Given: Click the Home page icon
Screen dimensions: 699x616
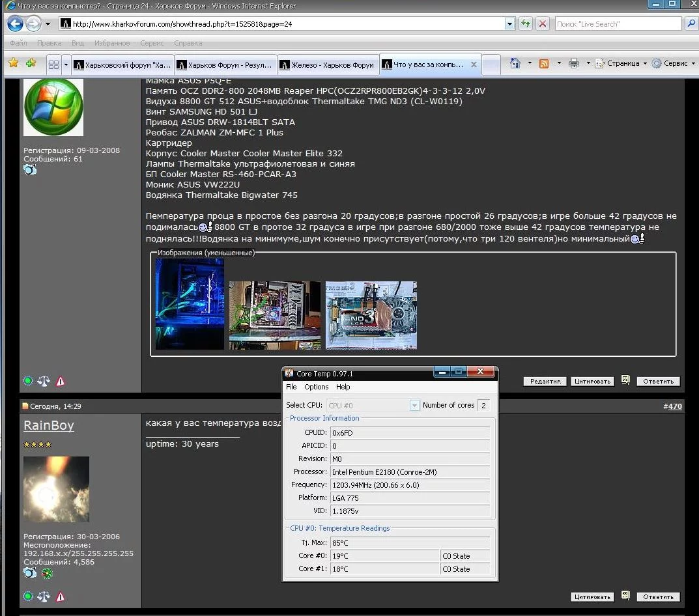Looking at the screenshot, I should point(515,63).
